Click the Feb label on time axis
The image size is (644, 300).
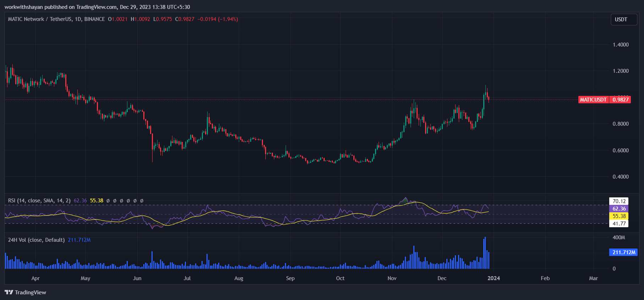[x=545, y=278]
